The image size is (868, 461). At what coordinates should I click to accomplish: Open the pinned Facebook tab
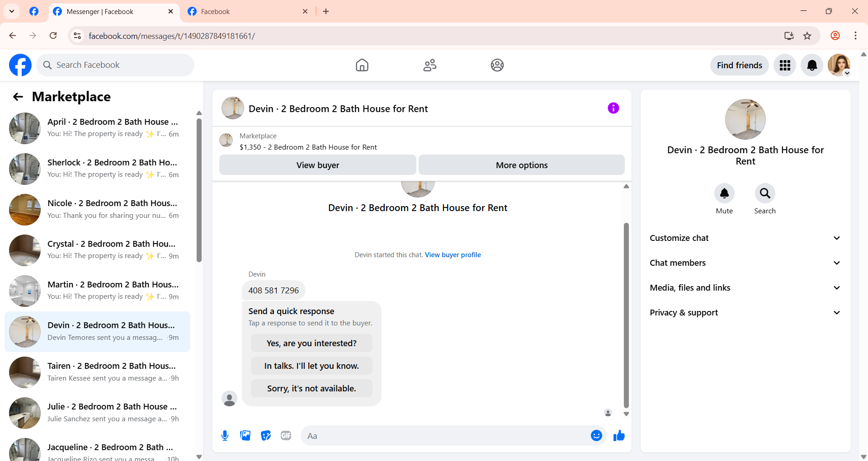[34, 12]
